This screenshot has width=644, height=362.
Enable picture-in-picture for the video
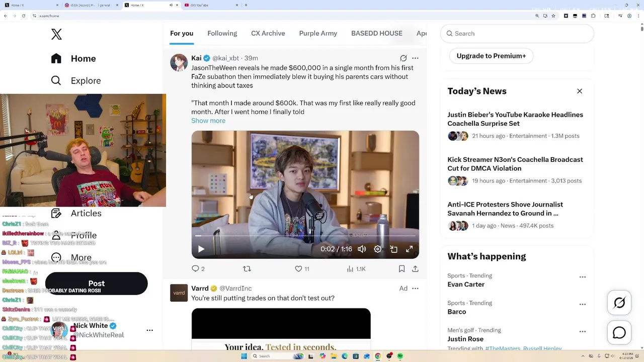[394, 249]
